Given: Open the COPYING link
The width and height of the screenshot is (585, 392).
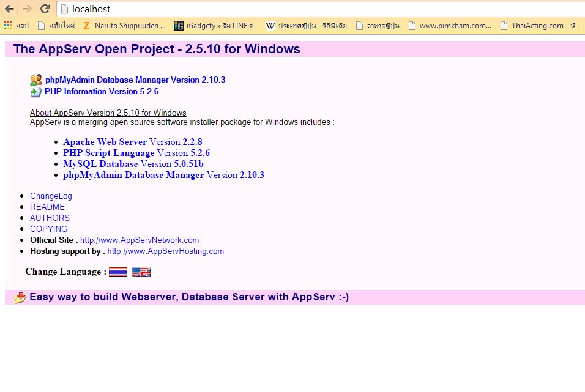Looking at the screenshot, I should click(48, 229).
